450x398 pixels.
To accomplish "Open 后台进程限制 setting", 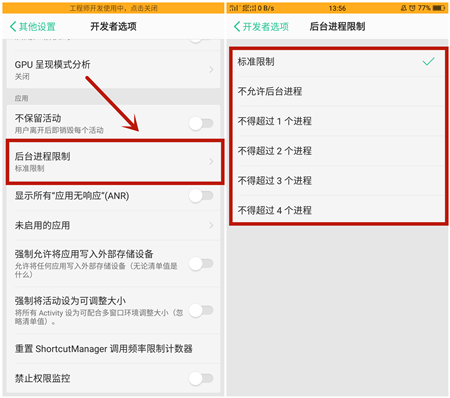I will coord(115,162).
